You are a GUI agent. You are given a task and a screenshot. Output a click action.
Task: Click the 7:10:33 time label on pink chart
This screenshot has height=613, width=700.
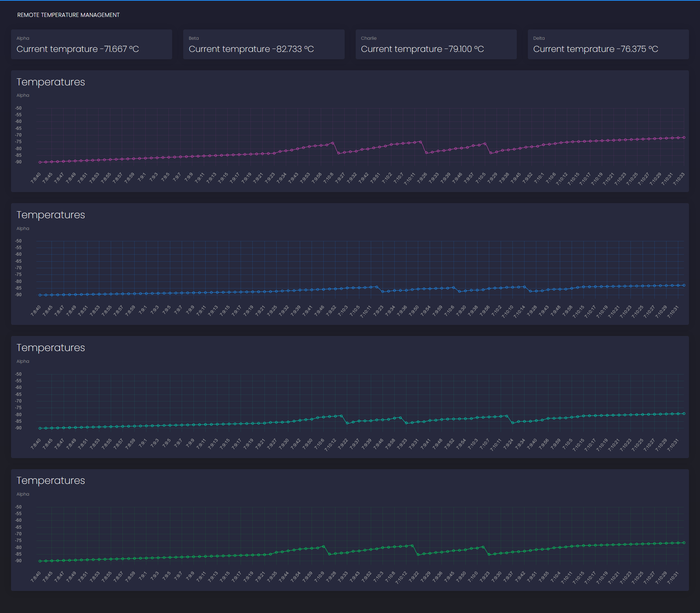pyautogui.click(x=679, y=179)
